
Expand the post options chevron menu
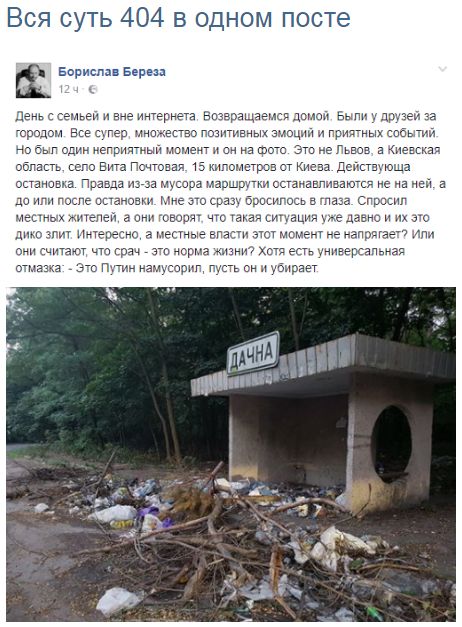click(x=442, y=69)
